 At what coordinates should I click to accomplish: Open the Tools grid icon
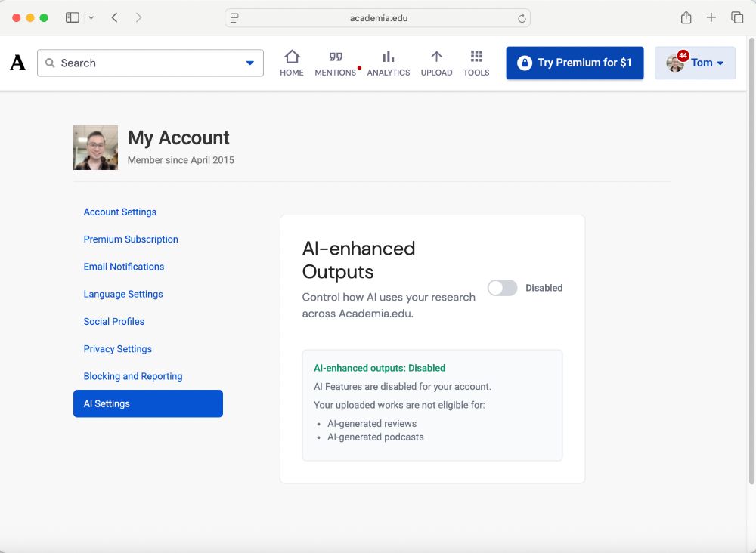[x=476, y=57]
